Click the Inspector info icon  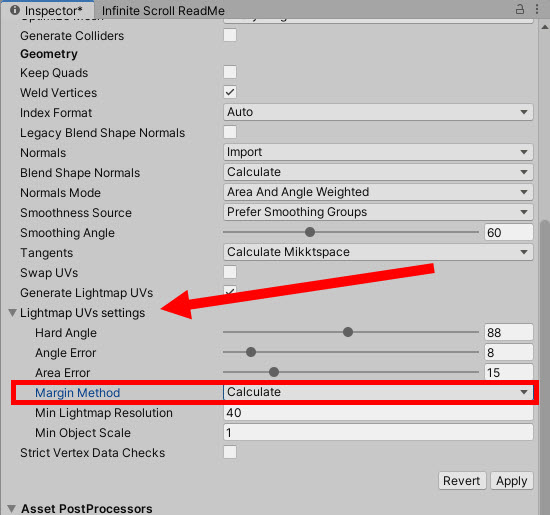pos(15,10)
